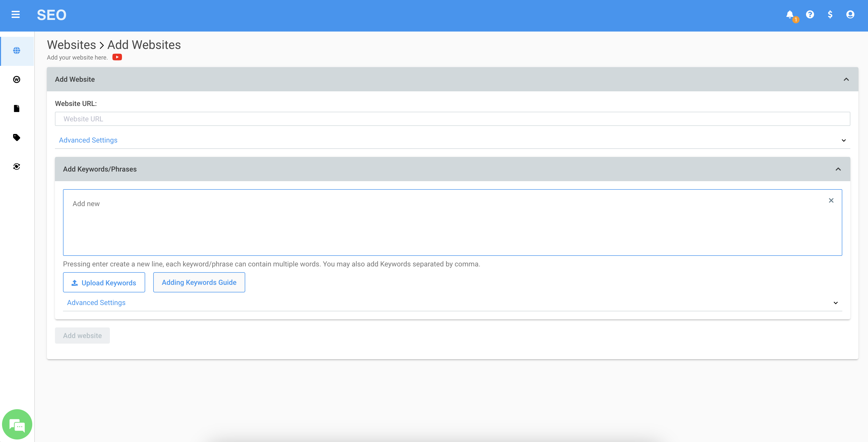Select the tag sidebar icon
The height and width of the screenshot is (442, 868).
tap(17, 138)
